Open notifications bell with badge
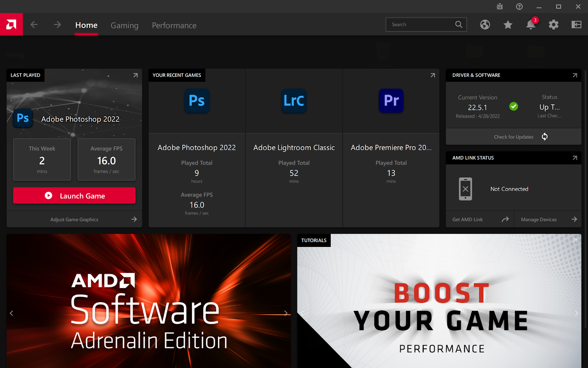This screenshot has height=368, width=588. pyautogui.click(x=531, y=24)
